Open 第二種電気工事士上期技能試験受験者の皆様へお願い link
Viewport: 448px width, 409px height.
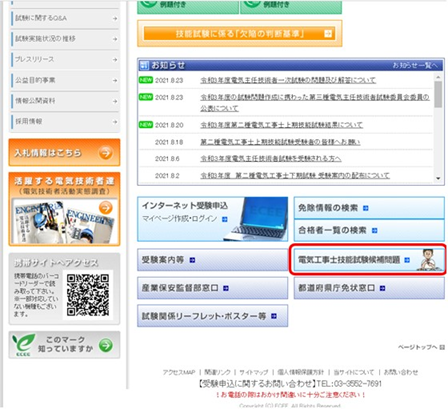click(x=280, y=142)
